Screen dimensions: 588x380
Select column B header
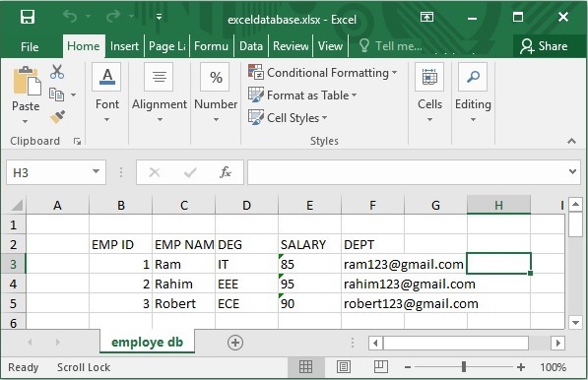pyautogui.click(x=121, y=205)
